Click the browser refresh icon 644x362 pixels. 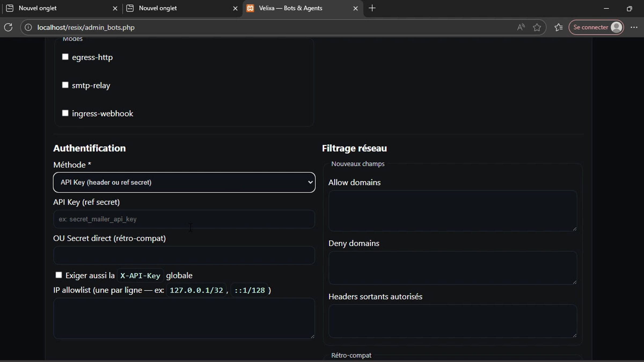click(8, 27)
